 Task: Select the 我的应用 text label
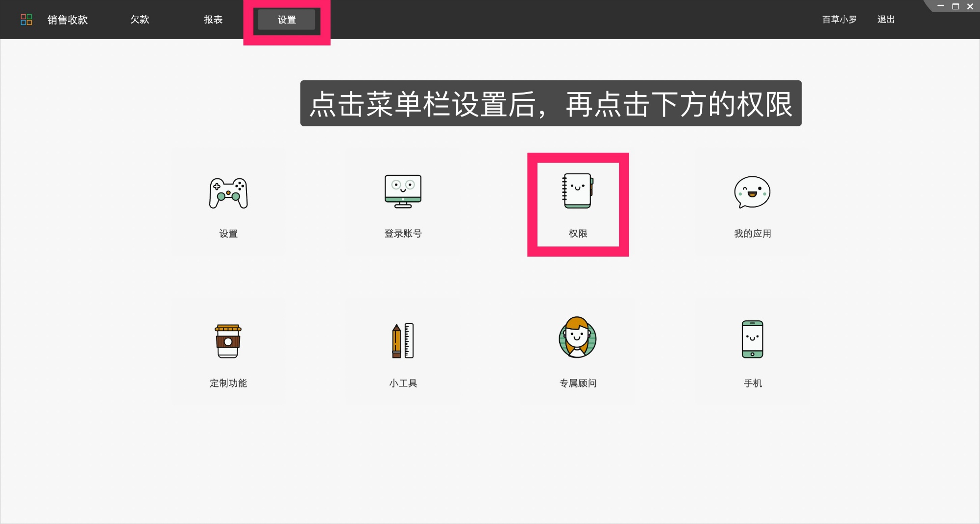(x=752, y=234)
